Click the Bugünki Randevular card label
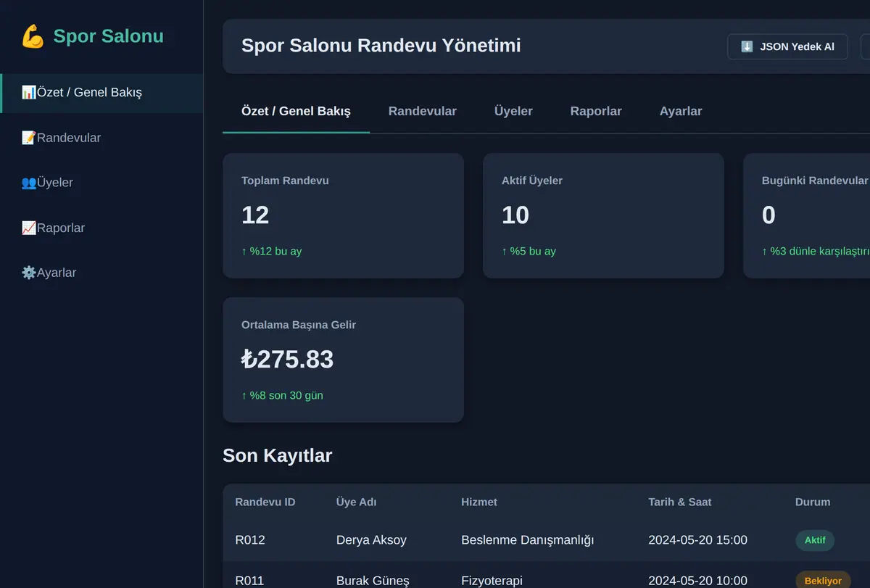 [815, 181]
